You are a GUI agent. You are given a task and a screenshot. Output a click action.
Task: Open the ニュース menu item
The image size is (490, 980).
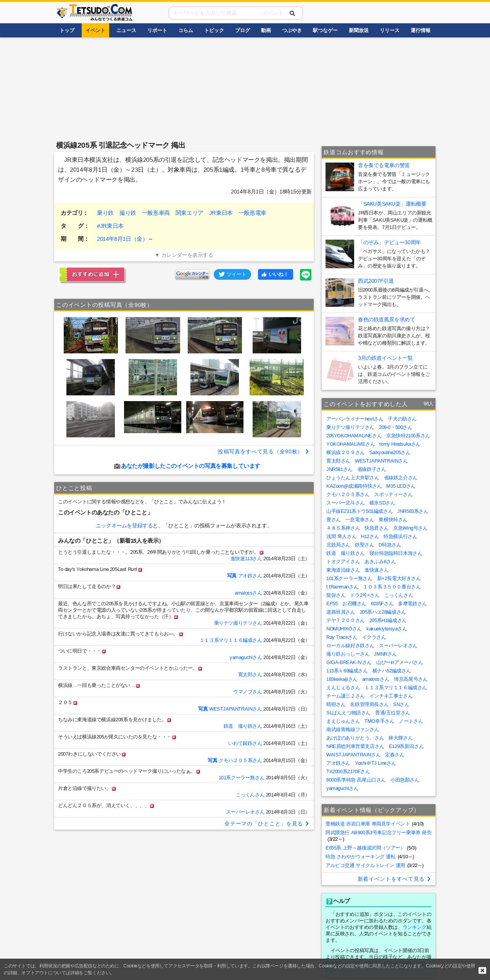[x=126, y=31]
